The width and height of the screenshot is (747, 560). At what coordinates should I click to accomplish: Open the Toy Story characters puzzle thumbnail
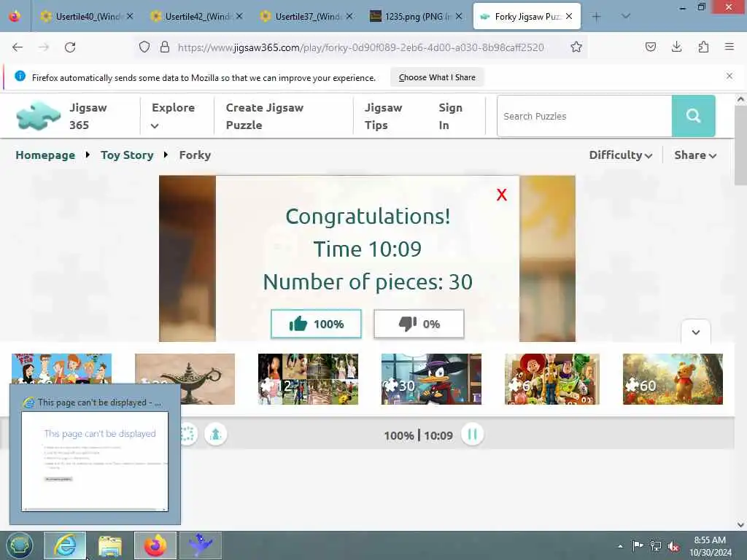(552, 379)
